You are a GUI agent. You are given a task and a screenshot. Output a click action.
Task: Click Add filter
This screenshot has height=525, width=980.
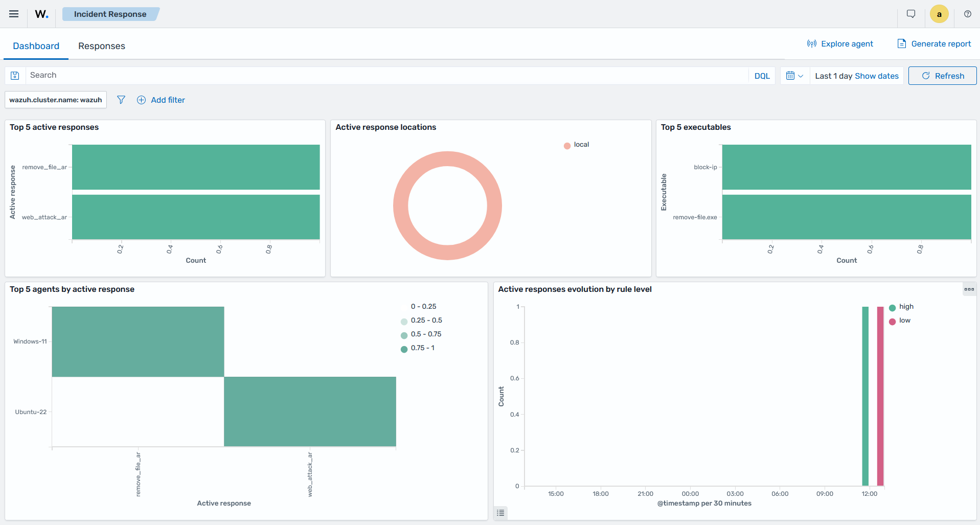click(x=161, y=100)
